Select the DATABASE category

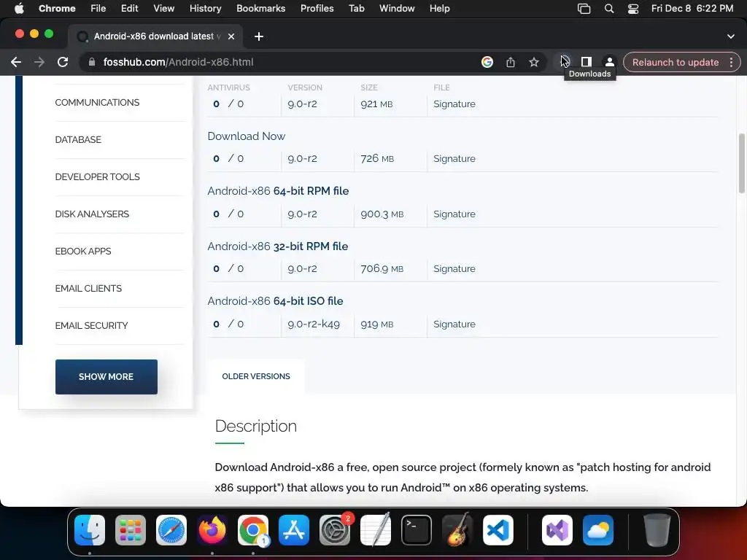pyautogui.click(x=78, y=139)
